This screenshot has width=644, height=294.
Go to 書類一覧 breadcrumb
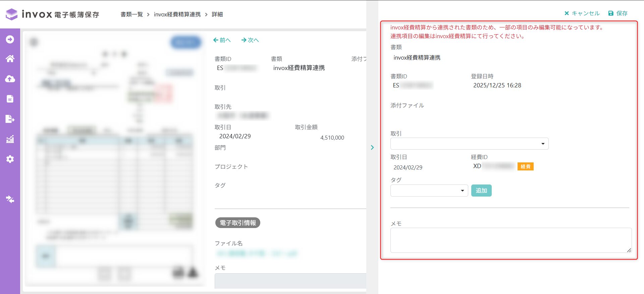(131, 14)
